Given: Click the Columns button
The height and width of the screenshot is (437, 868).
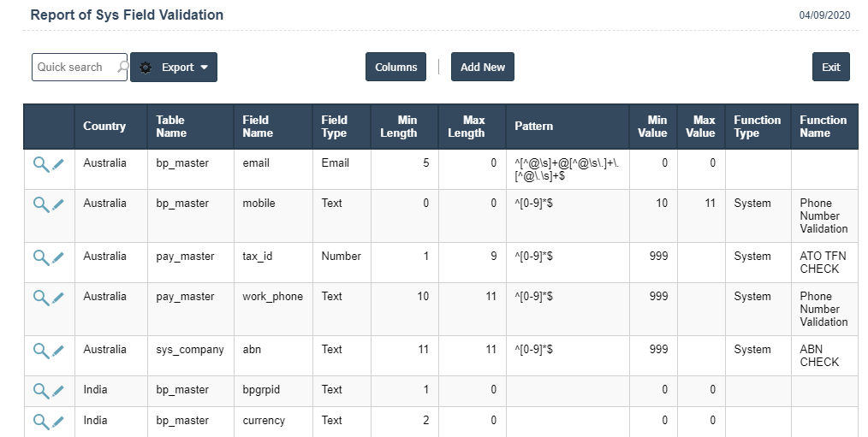Looking at the screenshot, I should (395, 68).
